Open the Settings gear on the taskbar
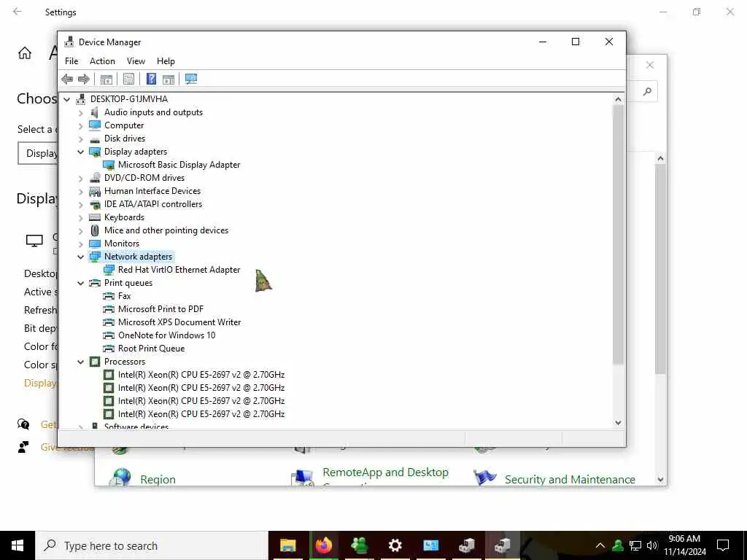747x560 pixels. (395, 545)
